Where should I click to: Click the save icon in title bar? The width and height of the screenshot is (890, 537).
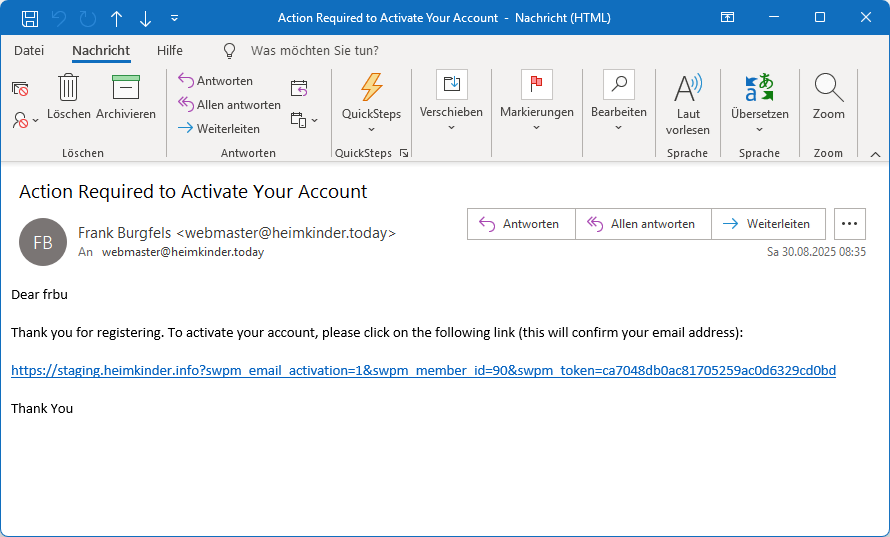pos(30,18)
